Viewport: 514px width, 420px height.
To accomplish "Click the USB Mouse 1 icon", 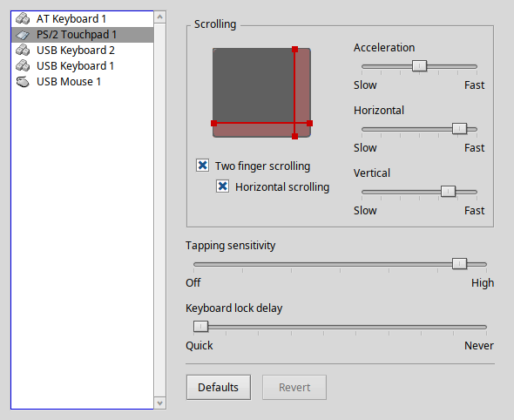I will 23,82.
